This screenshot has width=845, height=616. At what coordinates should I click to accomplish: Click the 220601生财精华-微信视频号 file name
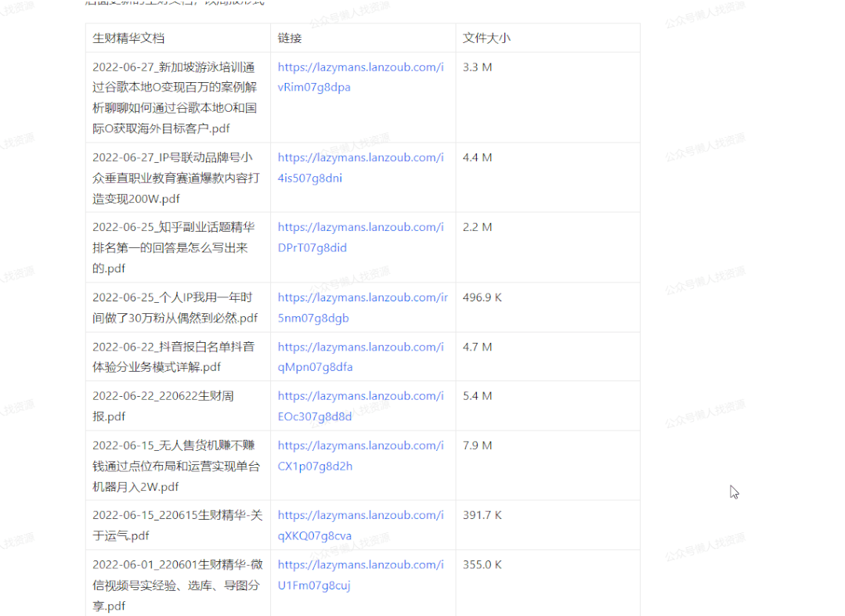pyautogui.click(x=177, y=585)
